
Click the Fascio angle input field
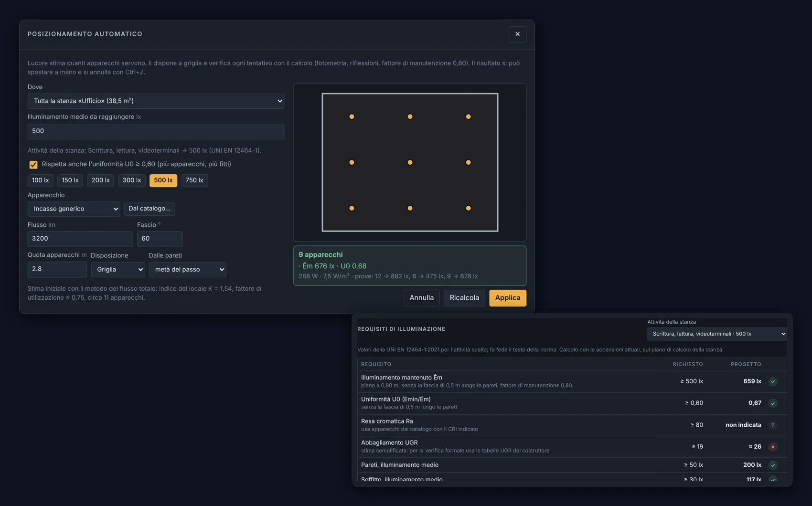click(x=160, y=239)
